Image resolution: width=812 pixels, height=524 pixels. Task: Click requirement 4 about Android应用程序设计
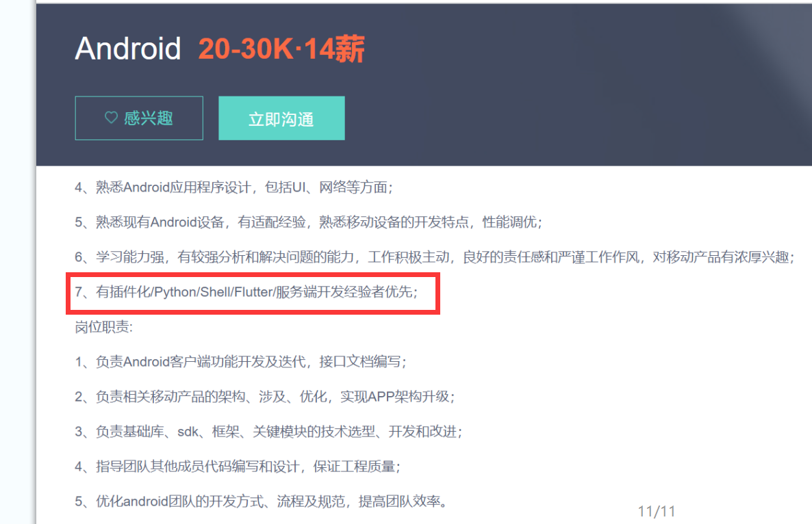pos(233,187)
